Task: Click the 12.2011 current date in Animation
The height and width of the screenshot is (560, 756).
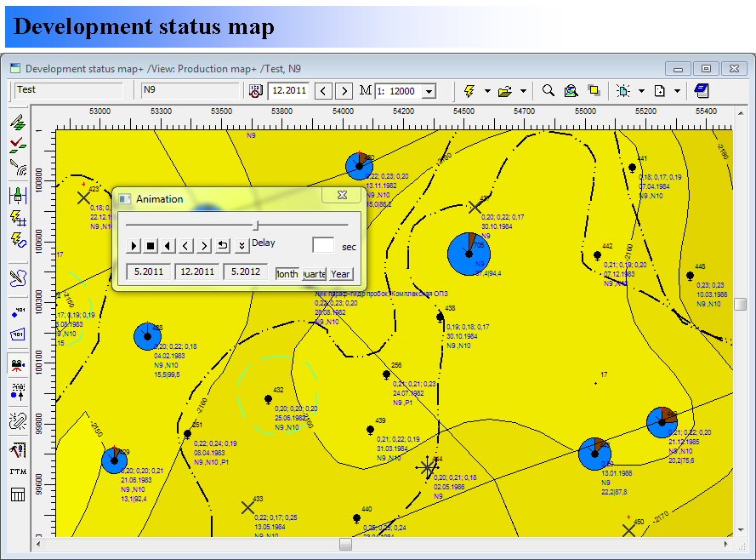Action: click(x=197, y=271)
